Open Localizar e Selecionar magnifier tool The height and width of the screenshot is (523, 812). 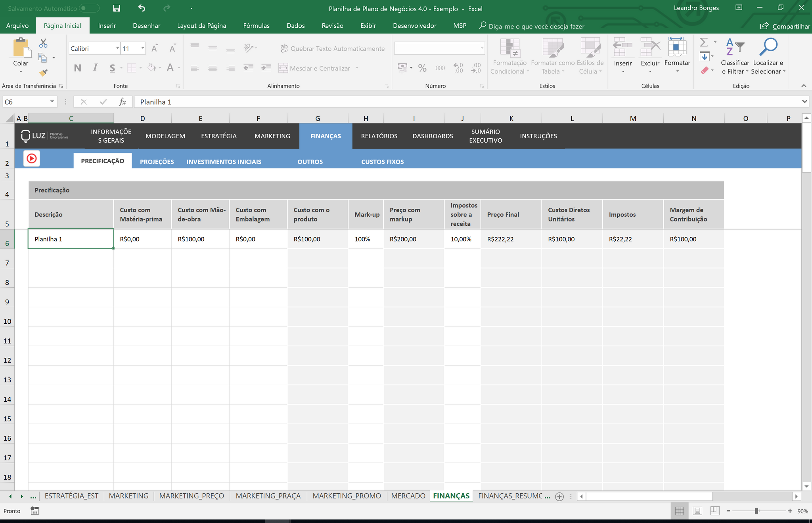click(768, 47)
